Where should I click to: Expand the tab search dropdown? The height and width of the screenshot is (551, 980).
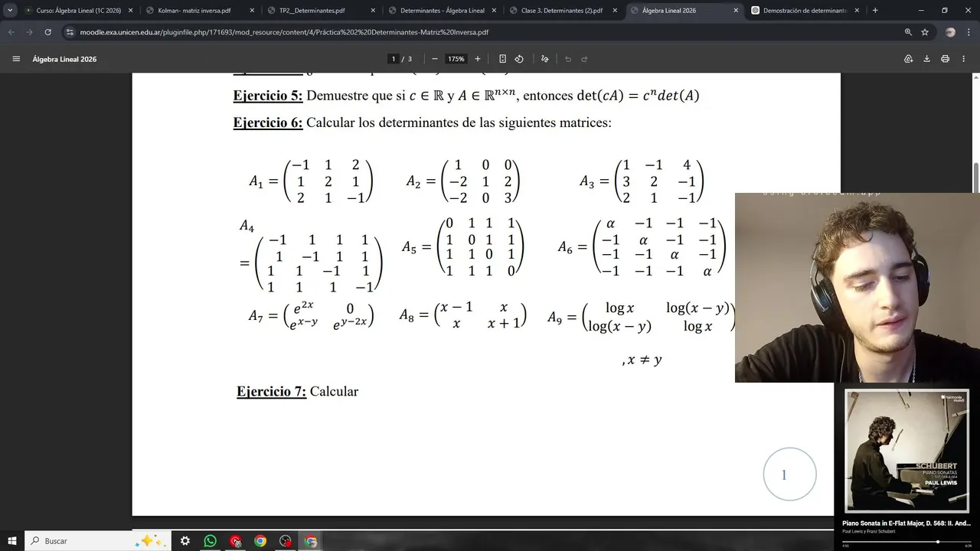coord(10,11)
